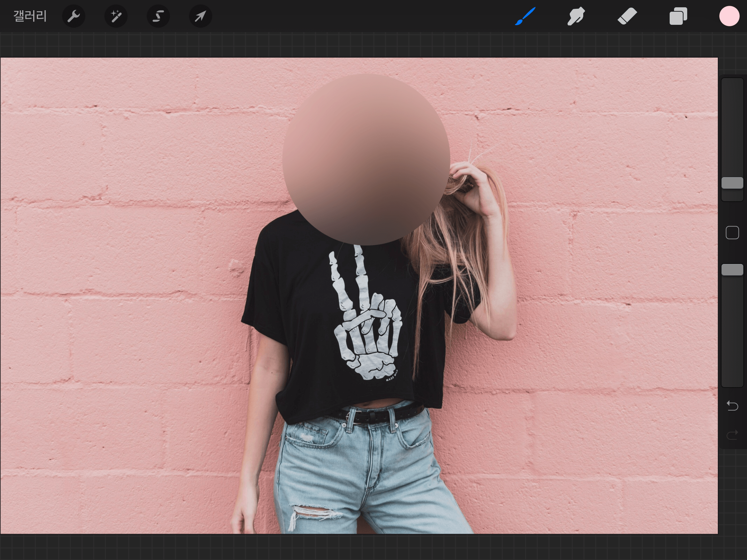Click the brush size slider handle
Screen dimensions: 747x560
732,183
